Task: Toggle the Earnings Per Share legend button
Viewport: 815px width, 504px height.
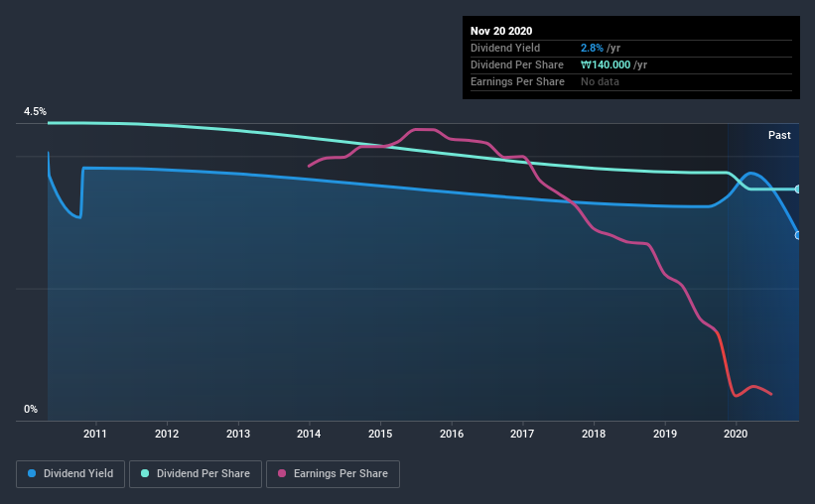Action: (334, 474)
